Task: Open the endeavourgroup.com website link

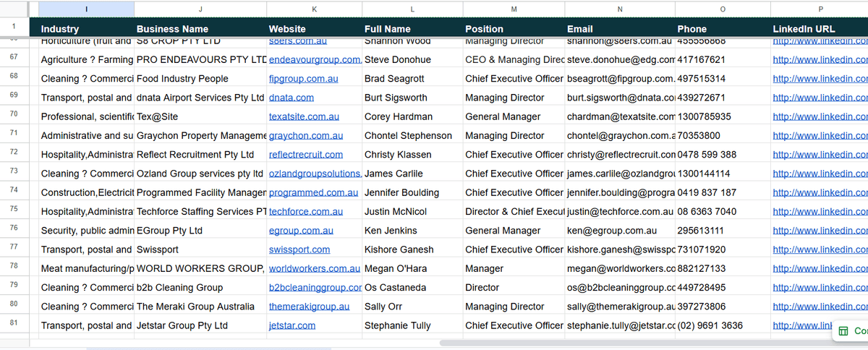Action: (315, 59)
